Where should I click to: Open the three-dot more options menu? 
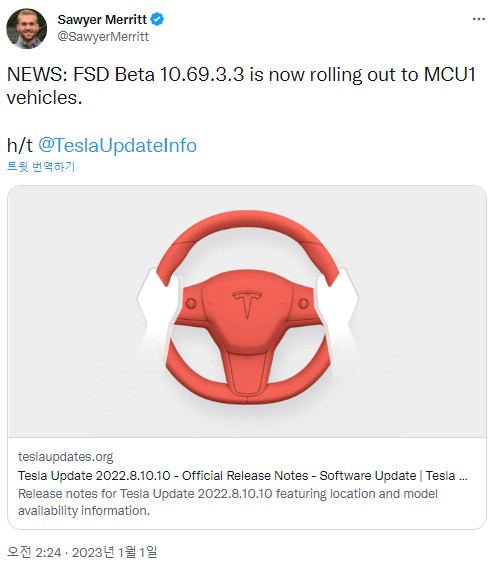[479, 19]
